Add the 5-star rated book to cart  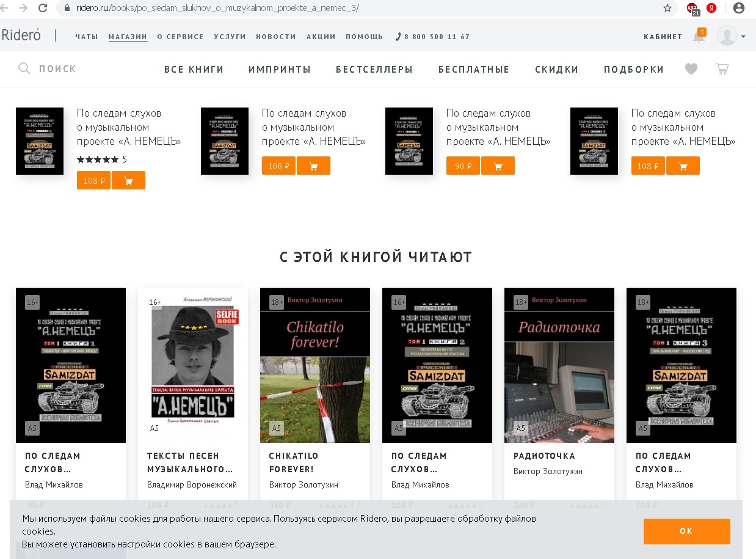click(128, 181)
